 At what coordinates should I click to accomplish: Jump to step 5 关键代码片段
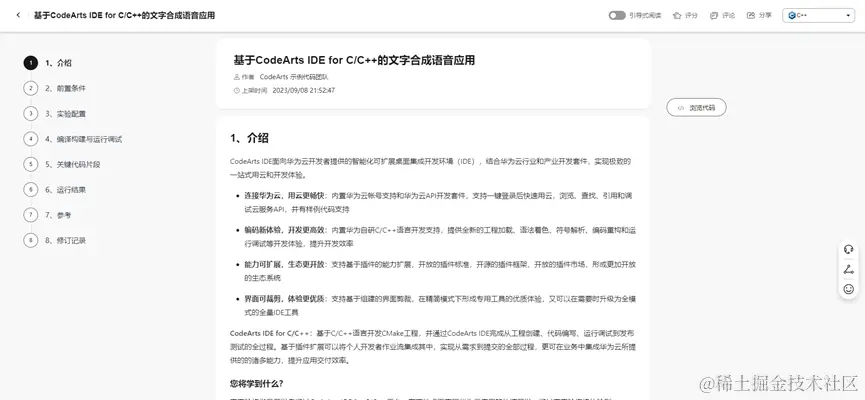72,164
